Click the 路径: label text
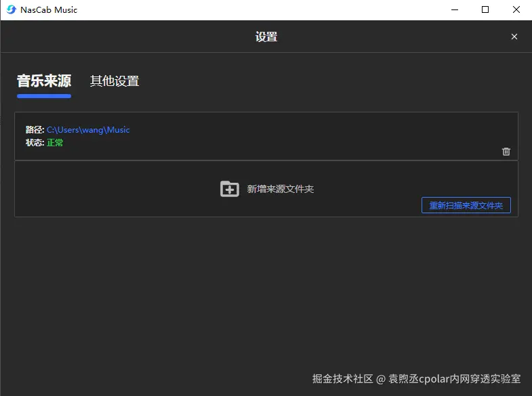Viewport: 532px width, 396px height. pos(35,130)
